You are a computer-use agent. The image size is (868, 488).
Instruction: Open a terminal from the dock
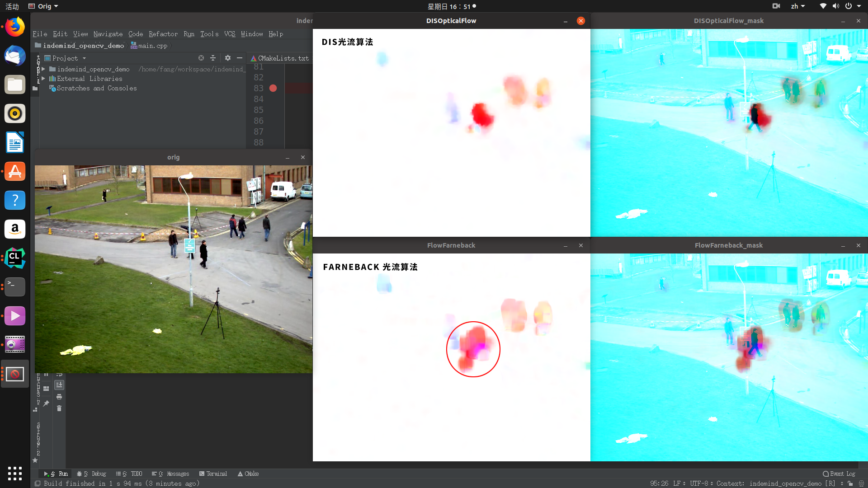(x=14, y=287)
